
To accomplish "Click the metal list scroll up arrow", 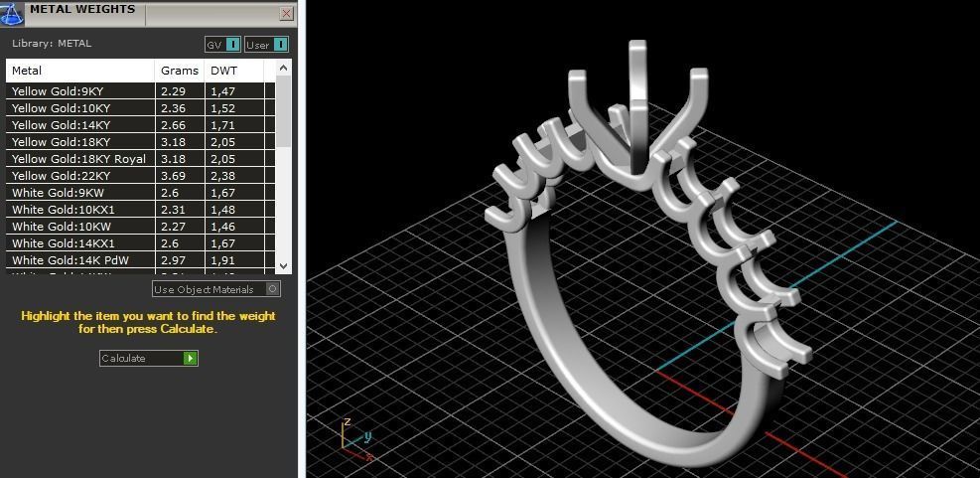I will (x=283, y=67).
